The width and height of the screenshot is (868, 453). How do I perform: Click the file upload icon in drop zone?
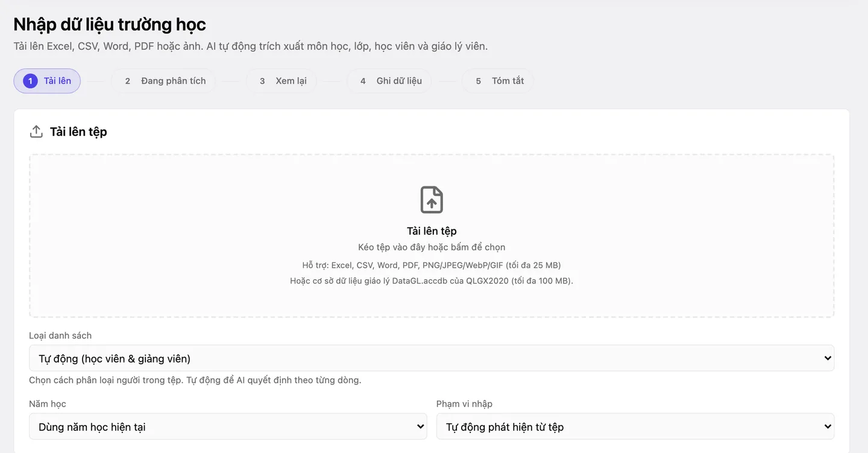432,200
